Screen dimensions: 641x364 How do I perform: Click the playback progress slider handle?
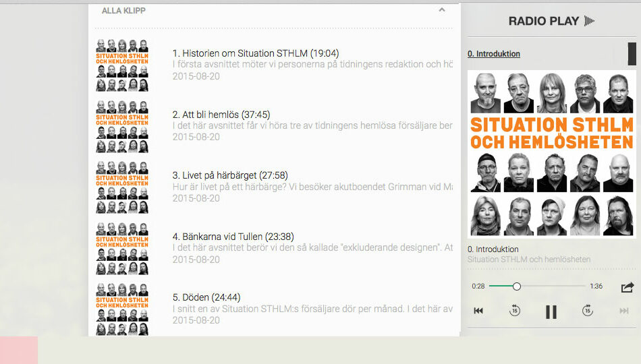tap(517, 286)
